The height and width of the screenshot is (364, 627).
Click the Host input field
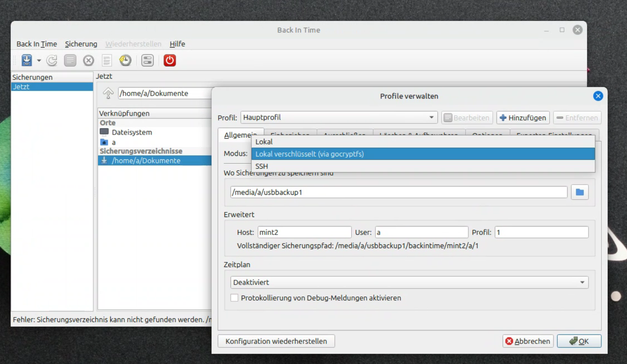point(304,232)
